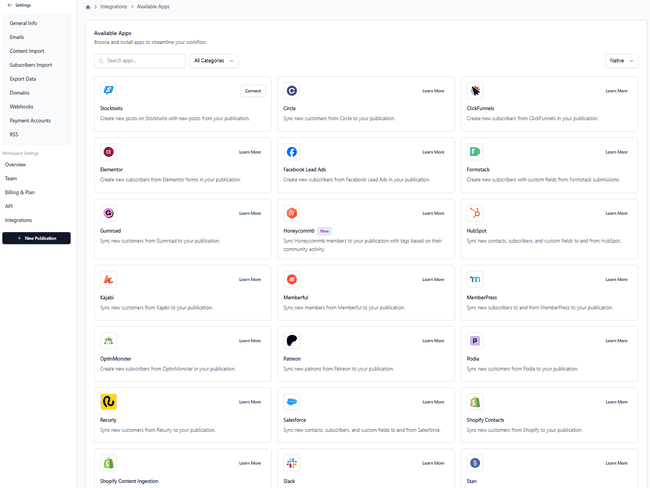Click the Honeycommb app icon
Image resolution: width=650 pixels, height=488 pixels.
point(291,213)
